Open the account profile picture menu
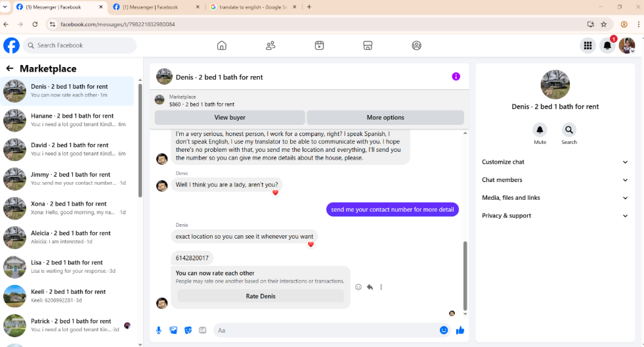644x347 pixels. coord(627,45)
